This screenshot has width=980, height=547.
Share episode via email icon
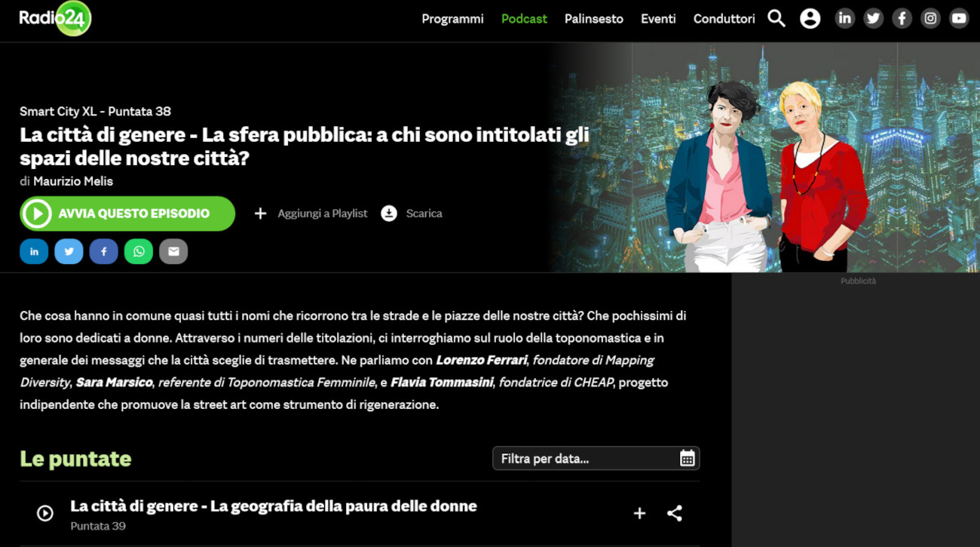173,251
